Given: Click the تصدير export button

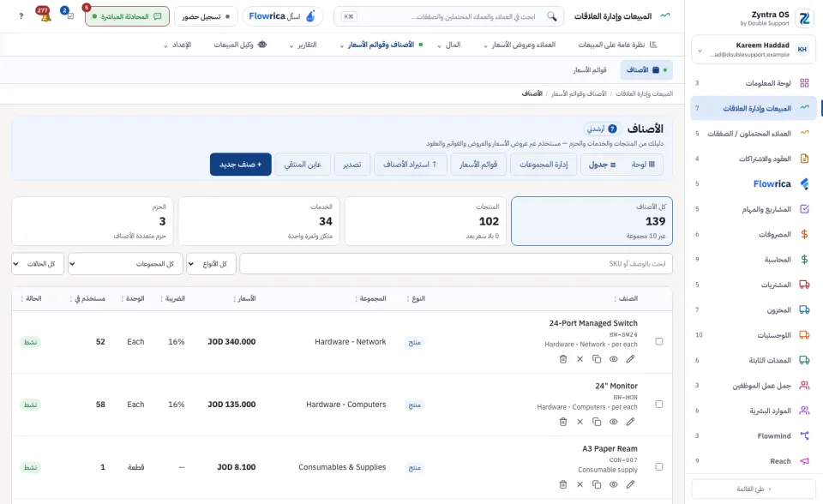Looking at the screenshot, I should click(x=352, y=165).
